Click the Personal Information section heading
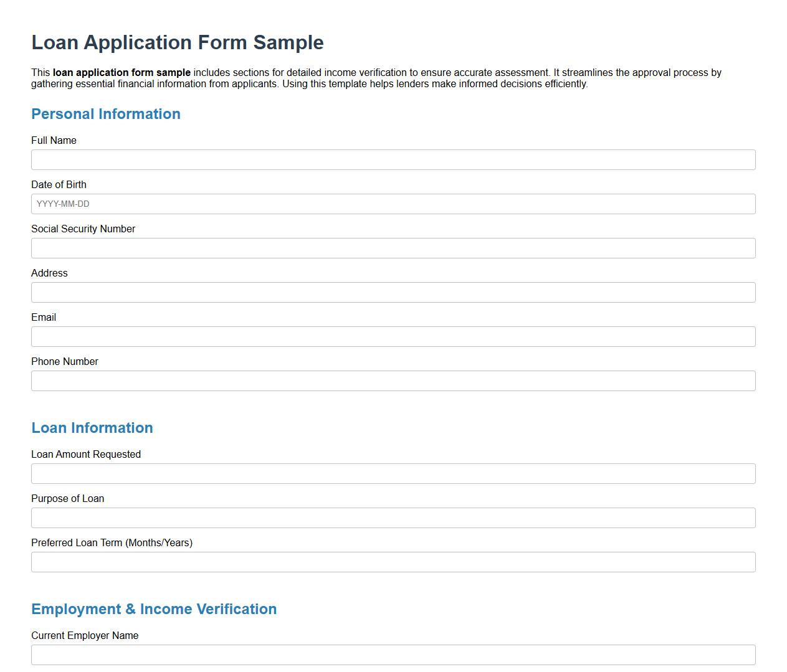Viewport: 787px width, 672px height. [x=106, y=114]
